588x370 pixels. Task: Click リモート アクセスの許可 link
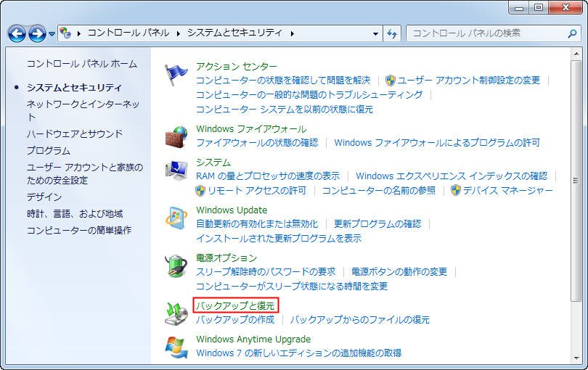[x=257, y=190]
